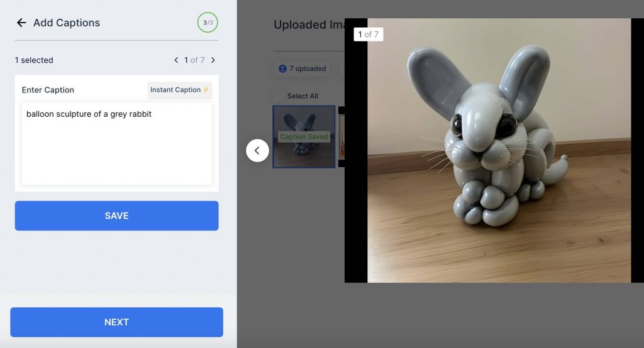This screenshot has width=644, height=348.
Task: Select the partially hidden second image thumbnail
Action: click(x=341, y=137)
